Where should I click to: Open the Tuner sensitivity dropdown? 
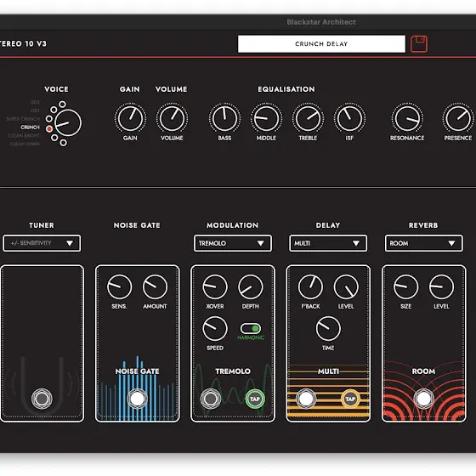point(42,243)
